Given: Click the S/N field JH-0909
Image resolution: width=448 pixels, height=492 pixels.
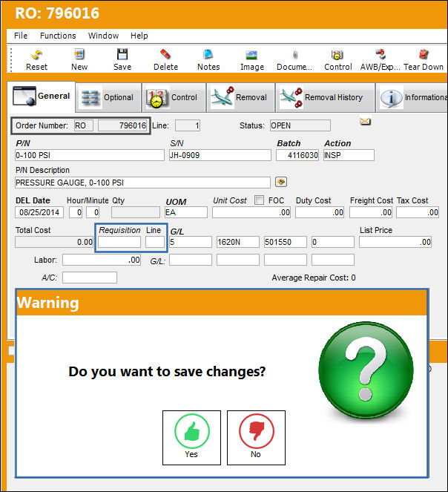Looking at the screenshot, I should 220,155.
